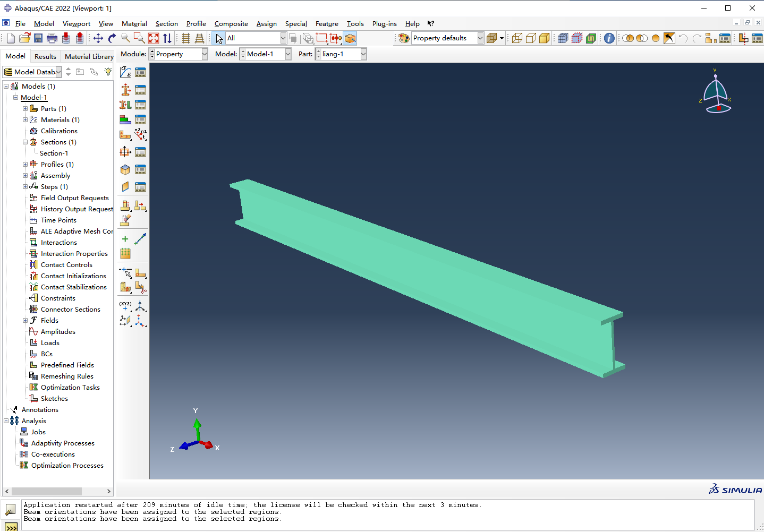Click the Auto-Fit View icon
This screenshot has width=764, height=532.
coord(154,38)
